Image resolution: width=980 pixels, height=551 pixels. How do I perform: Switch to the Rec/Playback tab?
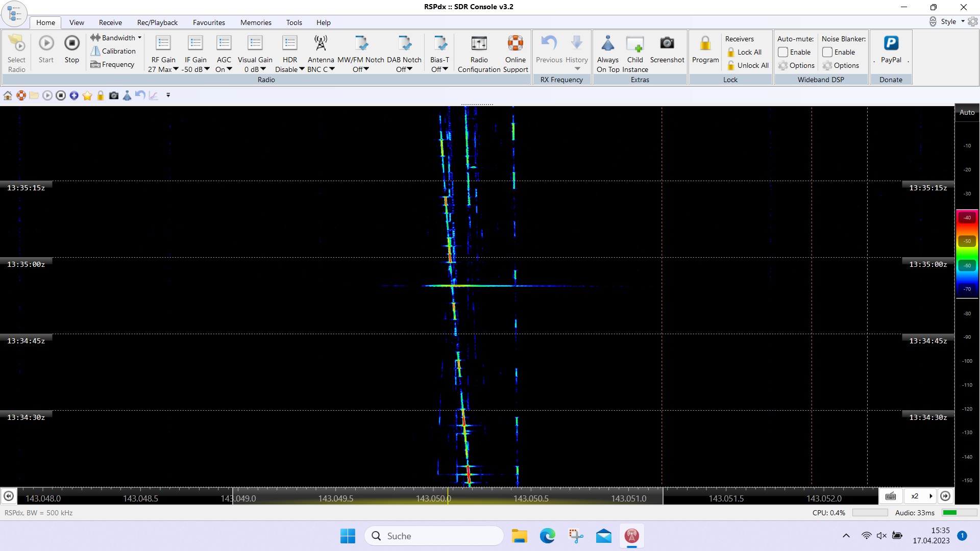(x=157, y=22)
